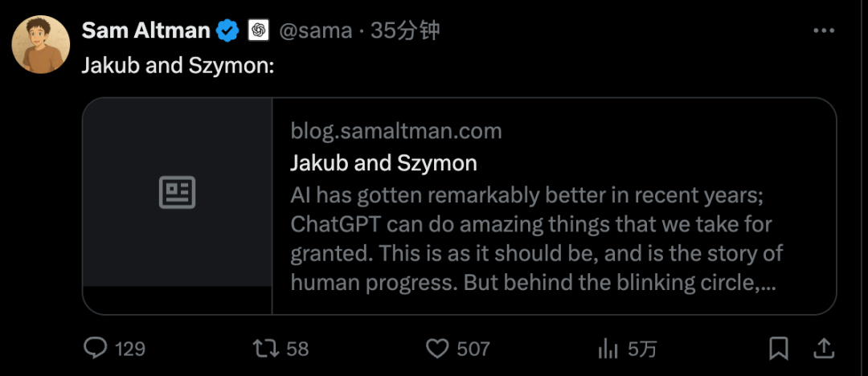Click the 129 replies count
The width and height of the screenshot is (868, 376).
coord(129,349)
